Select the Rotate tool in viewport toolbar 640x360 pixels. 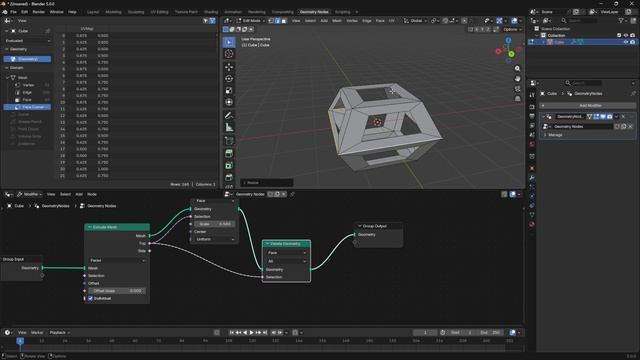[229, 79]
